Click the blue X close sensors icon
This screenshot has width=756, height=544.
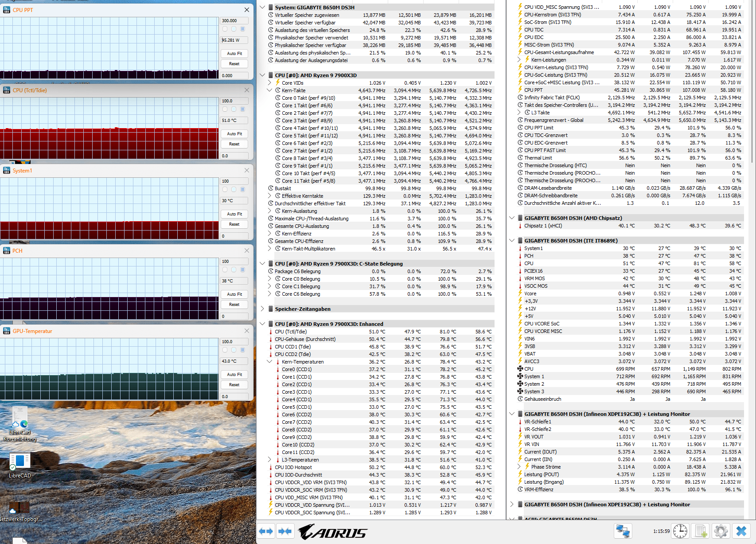[x=741, y=531]
